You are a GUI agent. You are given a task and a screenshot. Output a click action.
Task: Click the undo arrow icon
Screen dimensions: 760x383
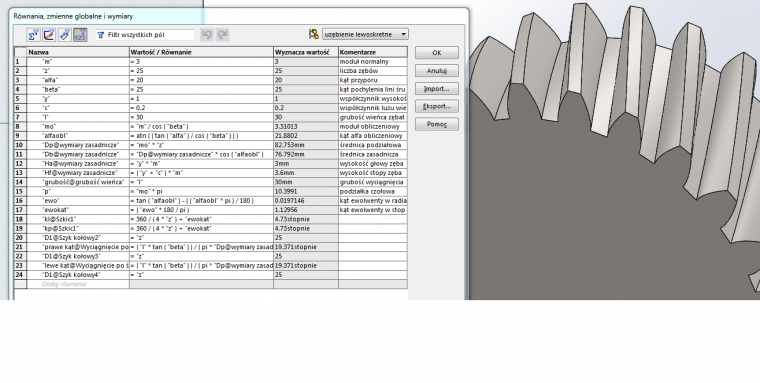207,35
